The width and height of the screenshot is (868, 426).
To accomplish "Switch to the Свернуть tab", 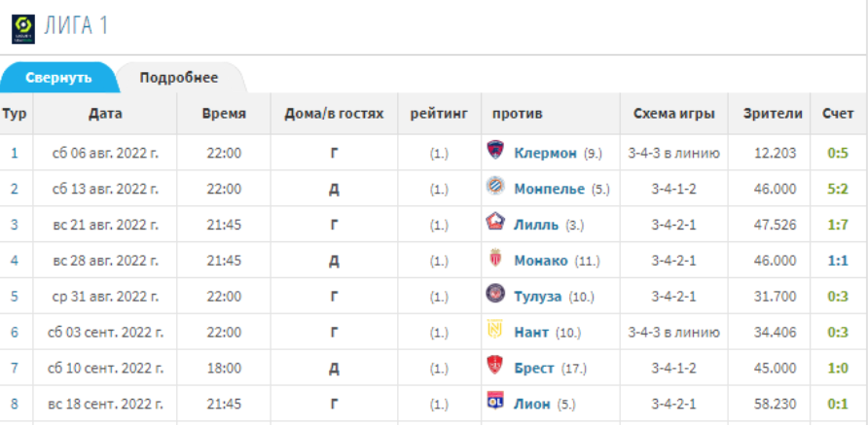I will [x=58, y=78].
